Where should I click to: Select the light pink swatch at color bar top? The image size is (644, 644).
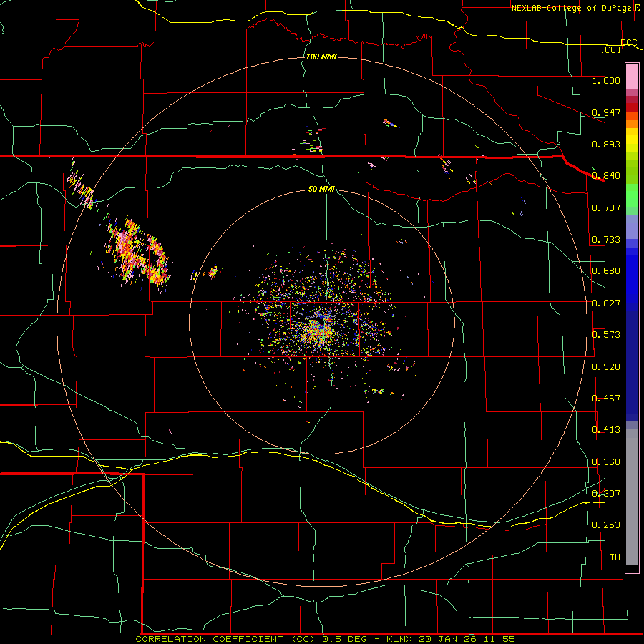point(632,76)
